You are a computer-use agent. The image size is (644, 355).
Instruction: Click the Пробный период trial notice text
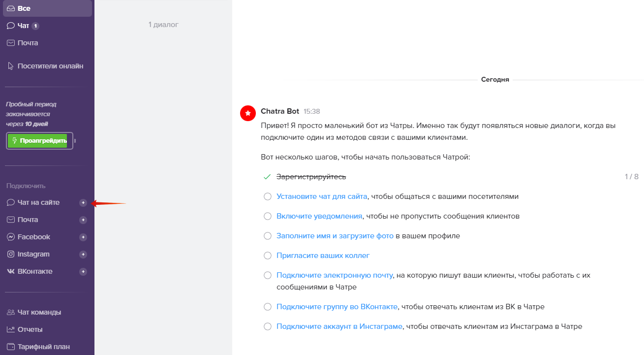[31, 114]
